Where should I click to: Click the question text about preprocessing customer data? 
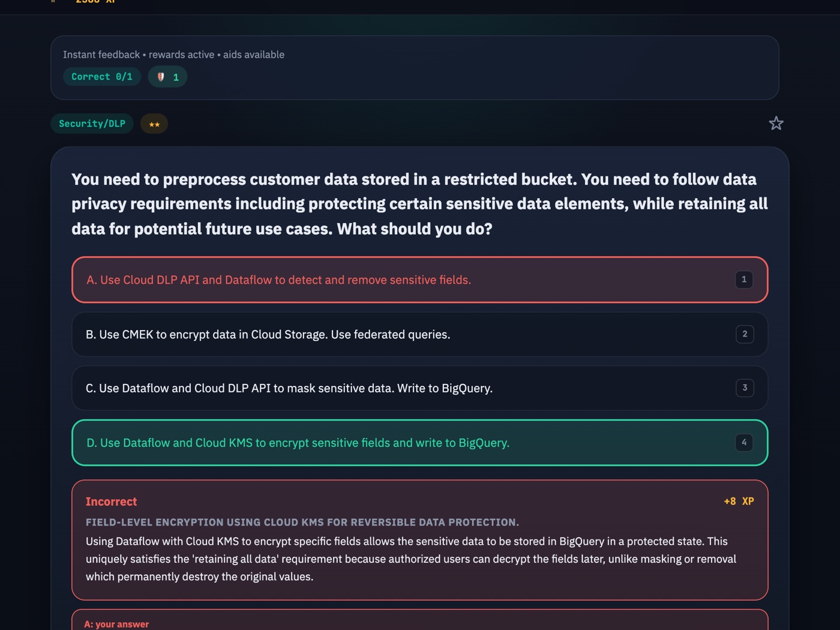coord(419,204)
